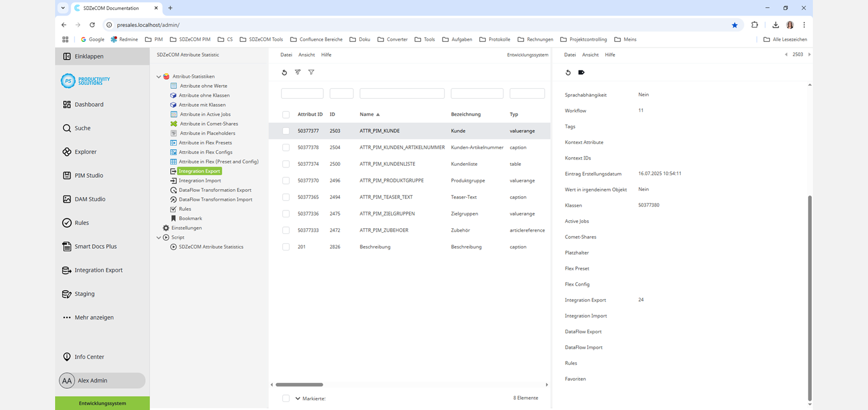Open the Datei menu in the detail panel
868x410 pixels.
point(569,54)
